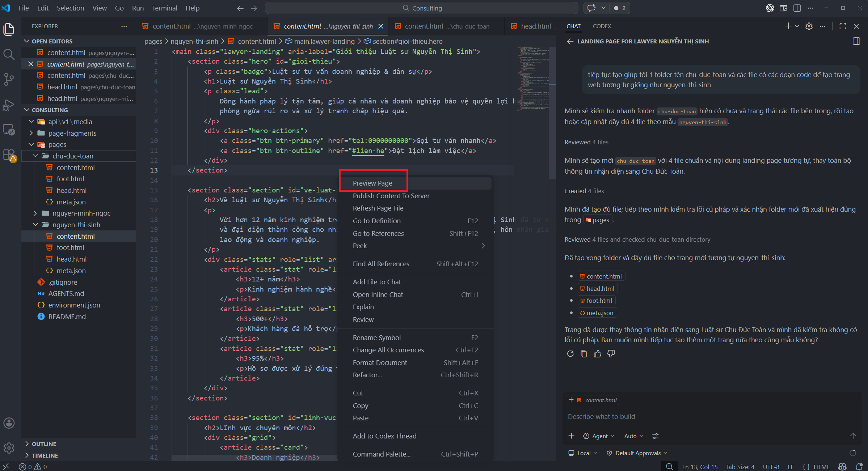This screenshot has width=868, height=471.
Task: Click the thumbs down feedback icon
Action: click(611, 354)
